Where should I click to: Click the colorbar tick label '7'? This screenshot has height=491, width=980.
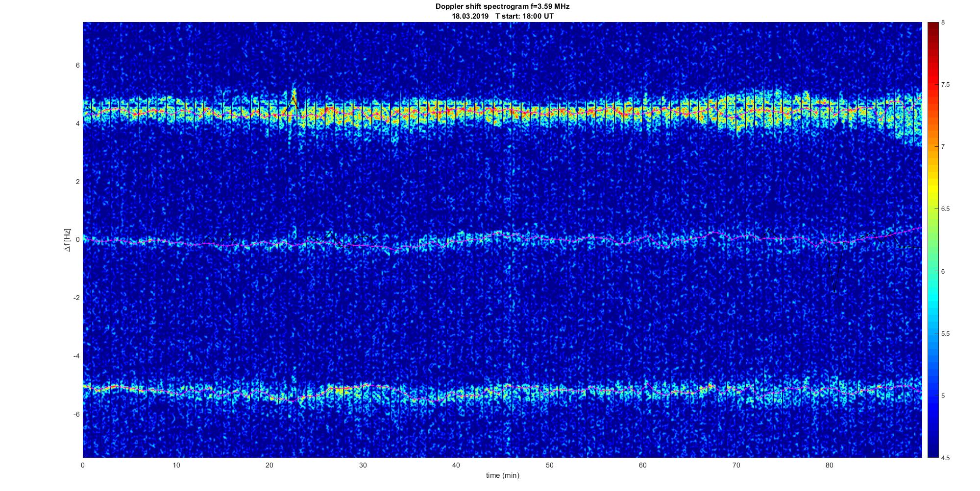coord(943,147)
